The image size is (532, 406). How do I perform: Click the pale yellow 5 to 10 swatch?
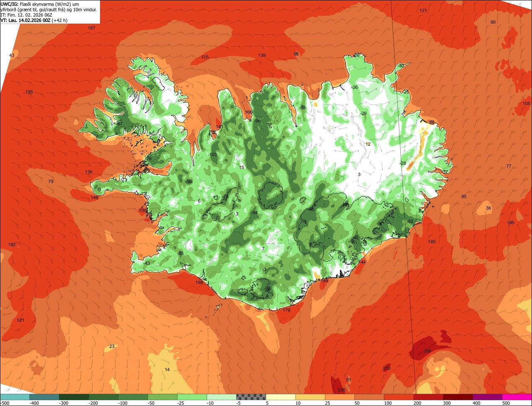(281, 397)
